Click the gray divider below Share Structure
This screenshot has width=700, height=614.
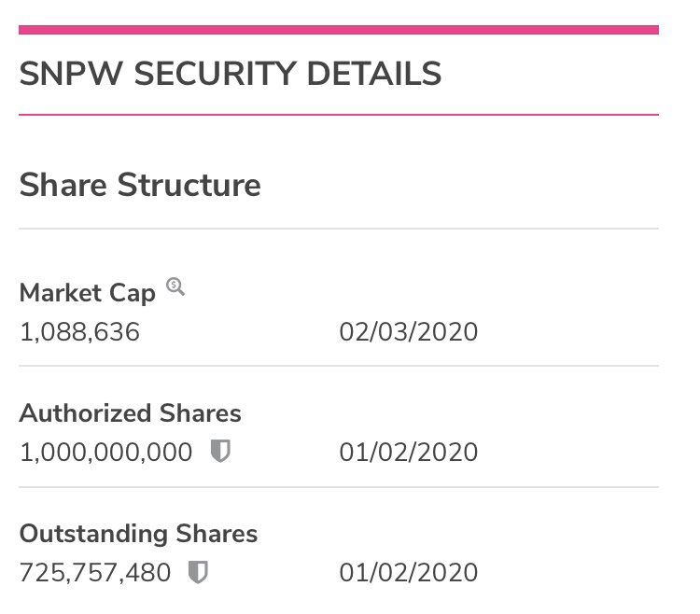click(x=339, y=229)
